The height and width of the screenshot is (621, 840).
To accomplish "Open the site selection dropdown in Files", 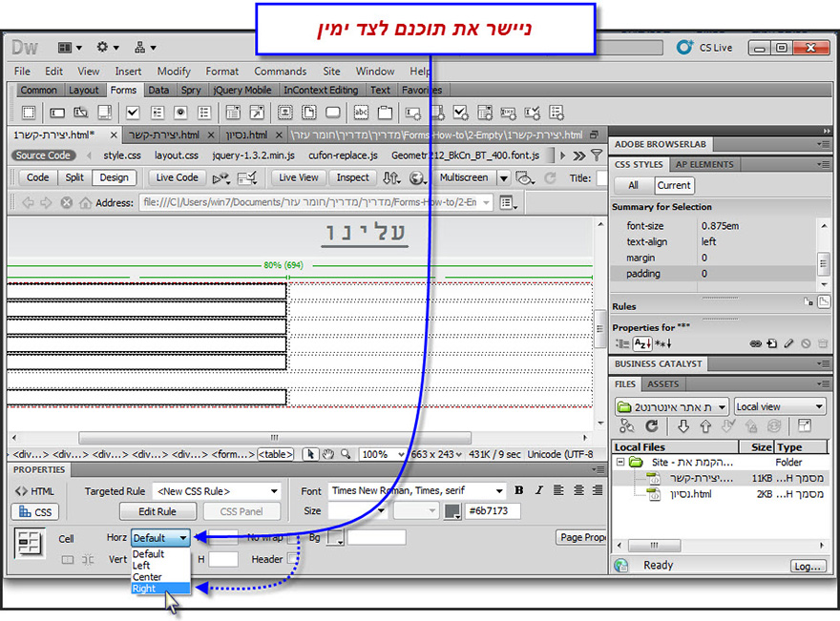I will (672, 407).
